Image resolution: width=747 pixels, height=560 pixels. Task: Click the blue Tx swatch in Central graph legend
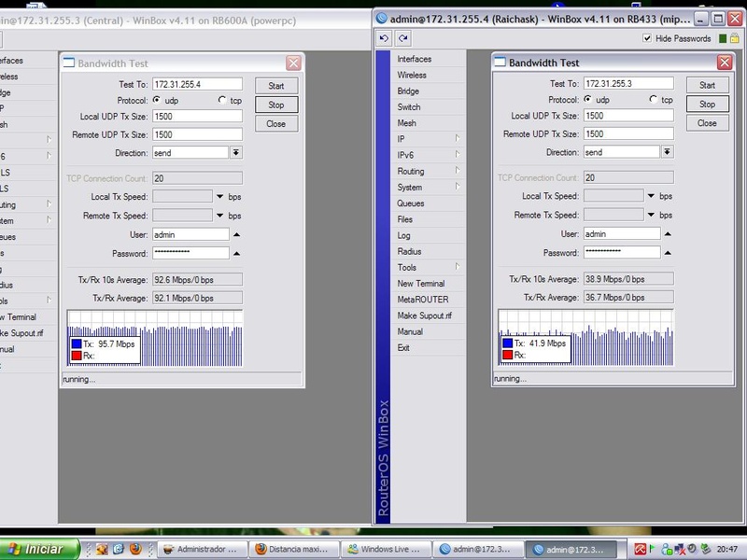(x=77, y=344)
